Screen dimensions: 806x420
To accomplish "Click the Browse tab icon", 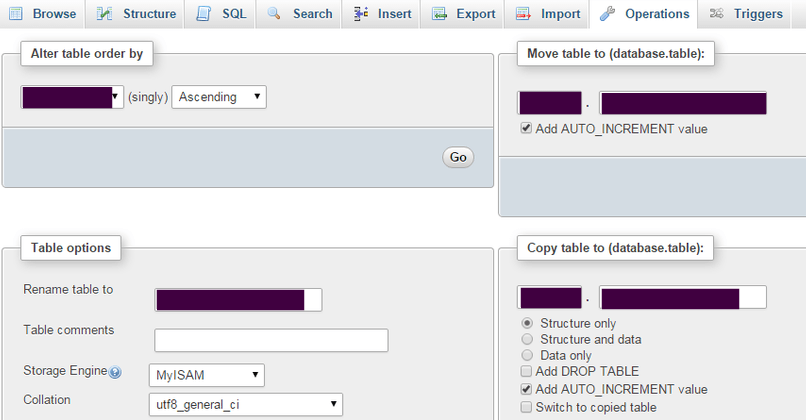I will coord(17,14).
